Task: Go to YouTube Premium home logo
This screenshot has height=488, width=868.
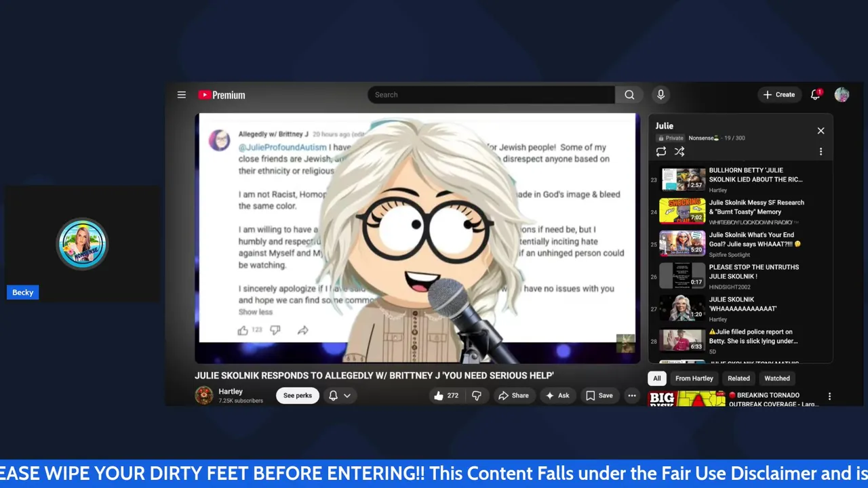Action: click(222, 95)
